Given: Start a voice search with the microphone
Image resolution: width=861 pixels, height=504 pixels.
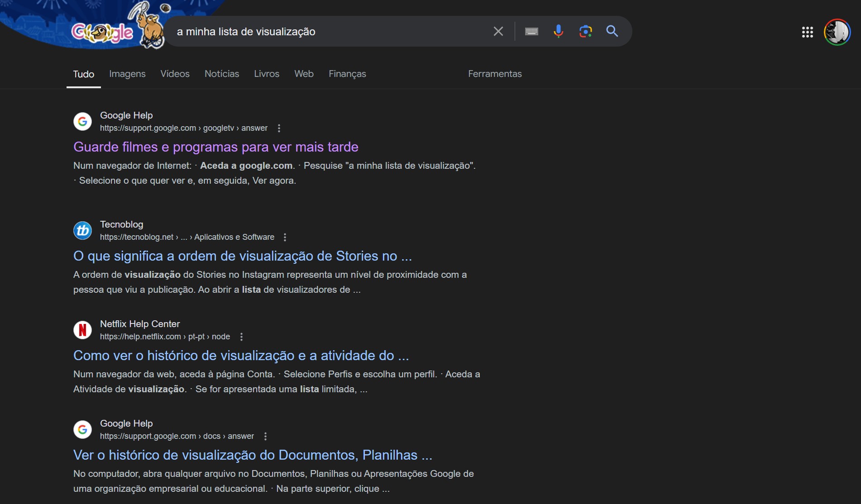Looking at the screenshot, I should (x=558, y=31).
